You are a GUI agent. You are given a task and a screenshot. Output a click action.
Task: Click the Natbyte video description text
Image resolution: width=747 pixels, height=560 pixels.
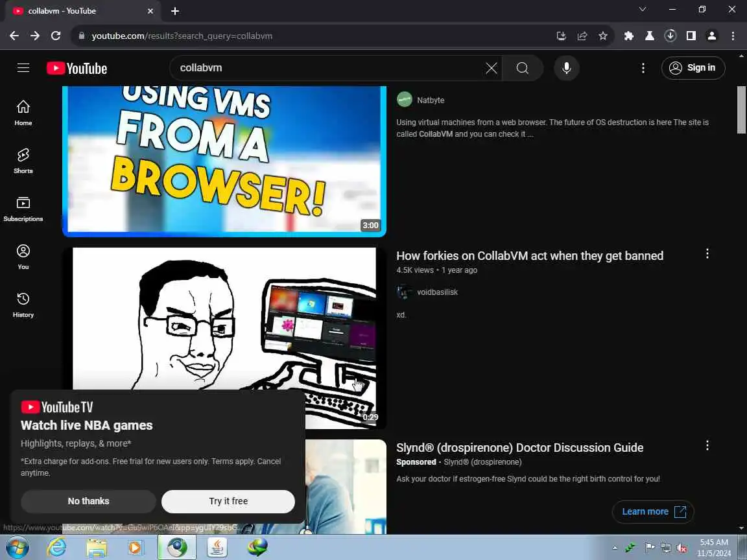(552, 128)
